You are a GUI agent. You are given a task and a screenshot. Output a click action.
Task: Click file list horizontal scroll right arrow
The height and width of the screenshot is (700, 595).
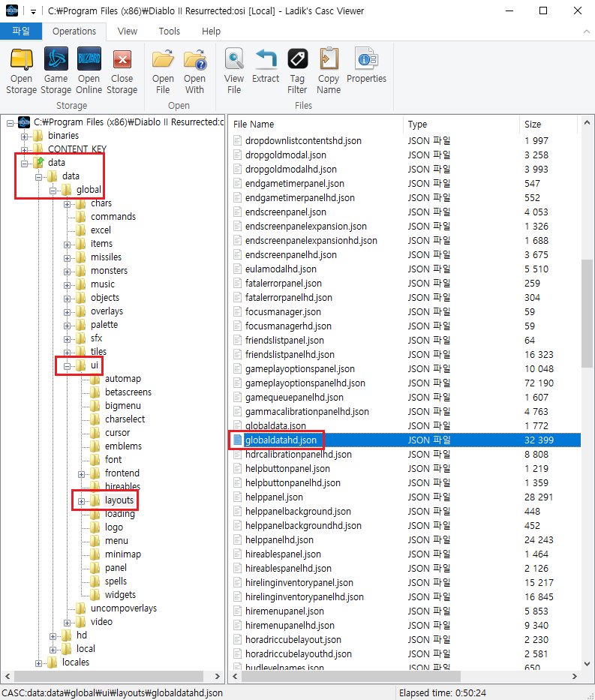click(x=575, y=676)
